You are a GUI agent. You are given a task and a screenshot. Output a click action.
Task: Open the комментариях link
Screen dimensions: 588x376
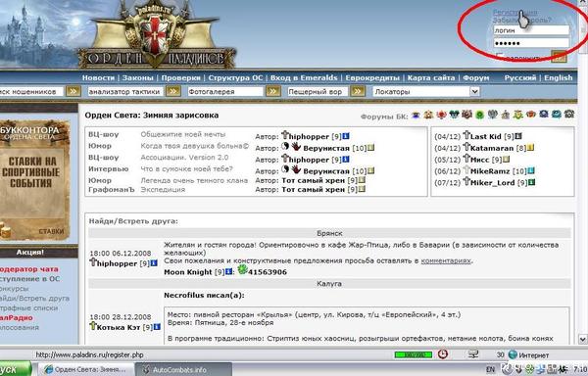446,260
